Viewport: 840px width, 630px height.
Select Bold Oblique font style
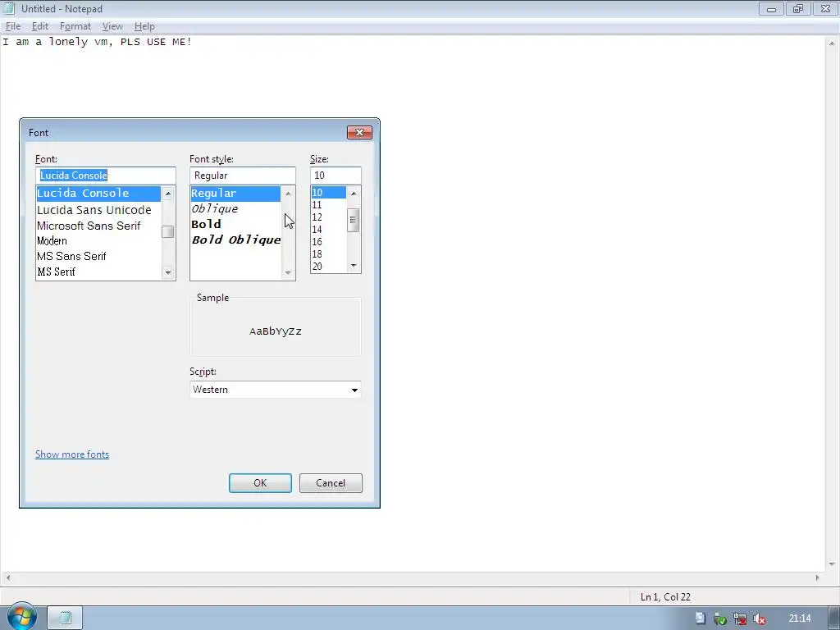pyautogui.click(x=235, y=240)
